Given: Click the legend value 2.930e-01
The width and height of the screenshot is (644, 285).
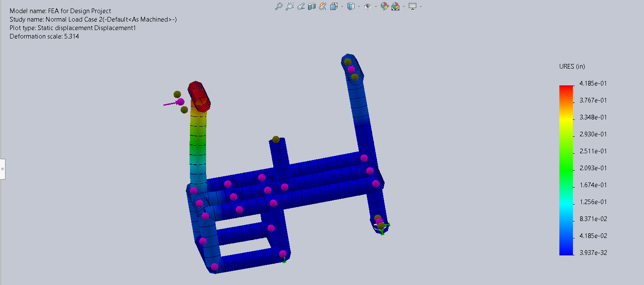Looking at the screenshot, I should click(x=593, y=134).
